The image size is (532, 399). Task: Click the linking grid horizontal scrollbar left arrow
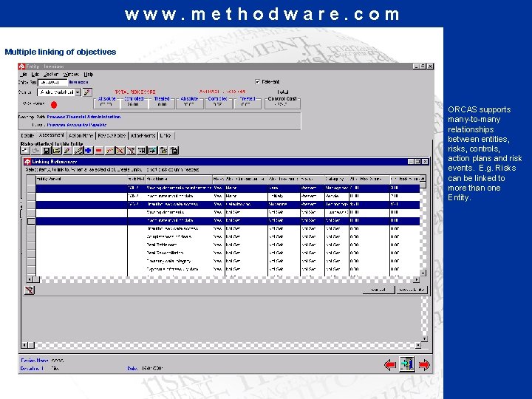pyautogui.click(x=30, y=280)
